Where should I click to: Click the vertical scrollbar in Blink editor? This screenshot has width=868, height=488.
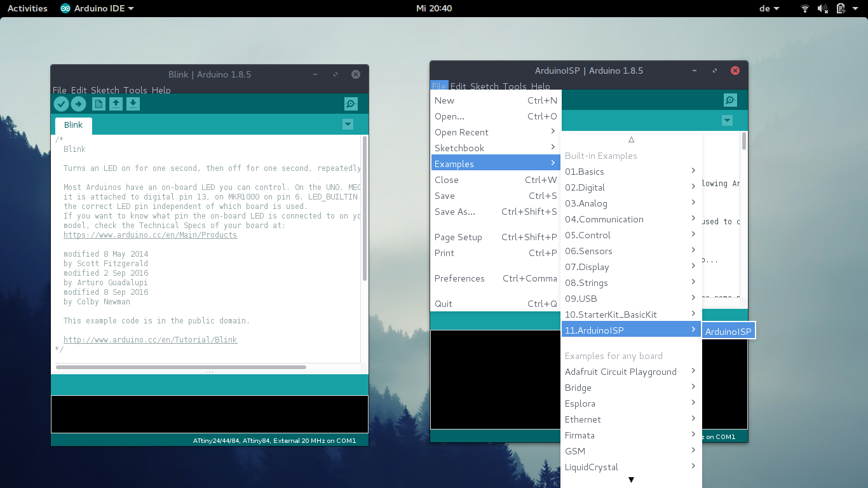click(364, 208)
